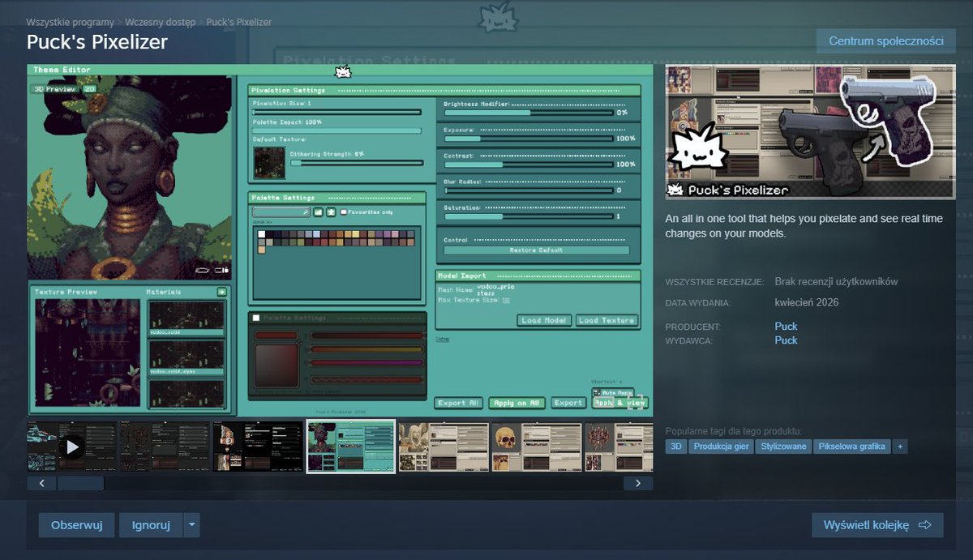Image resolution: width=973 pixels, height=560 pixels.
Task: Toggle lower Palette Settings checkbox in screenshot
Action: point(256,318)
